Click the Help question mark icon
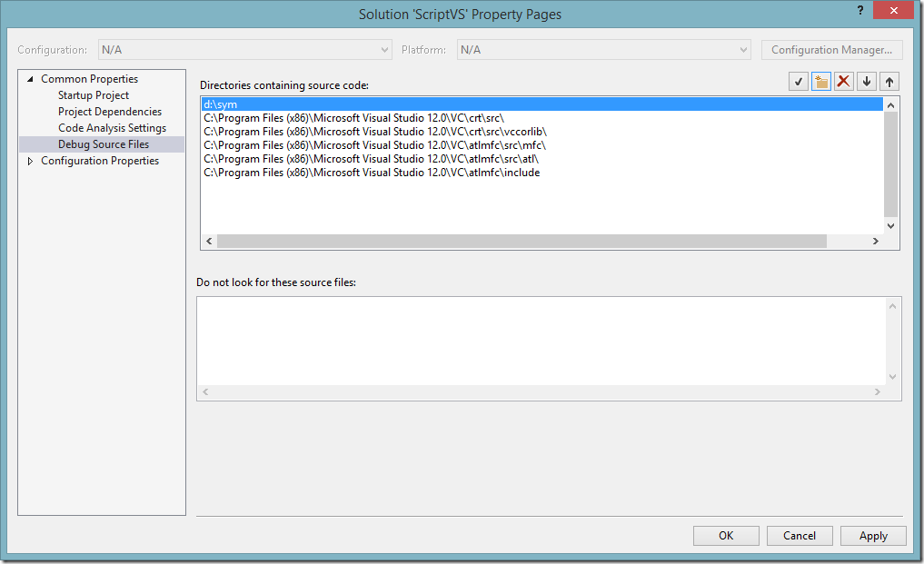 pyautogui.click(x=860, y=10)
